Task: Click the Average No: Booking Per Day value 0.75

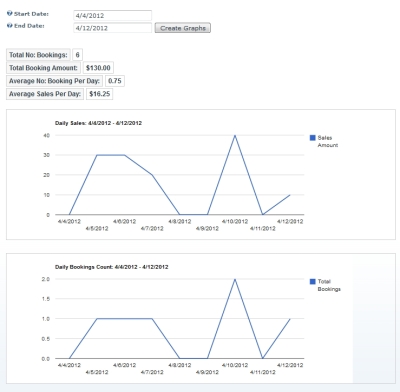Action: click(115, 81)
